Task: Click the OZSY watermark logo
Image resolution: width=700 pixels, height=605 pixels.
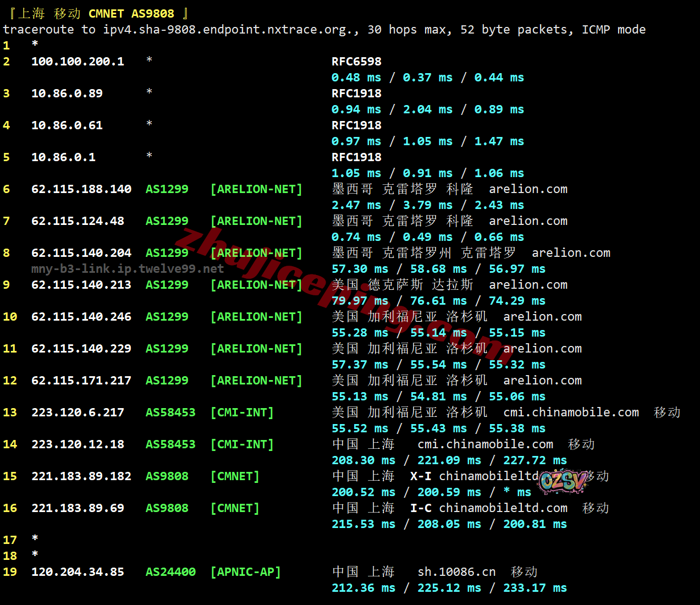Action: pyautogui.click(x=563, y=481)
